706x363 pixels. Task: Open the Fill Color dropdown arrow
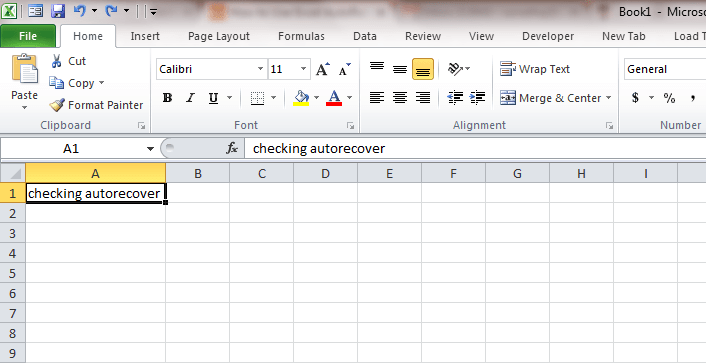coord(316,98)
